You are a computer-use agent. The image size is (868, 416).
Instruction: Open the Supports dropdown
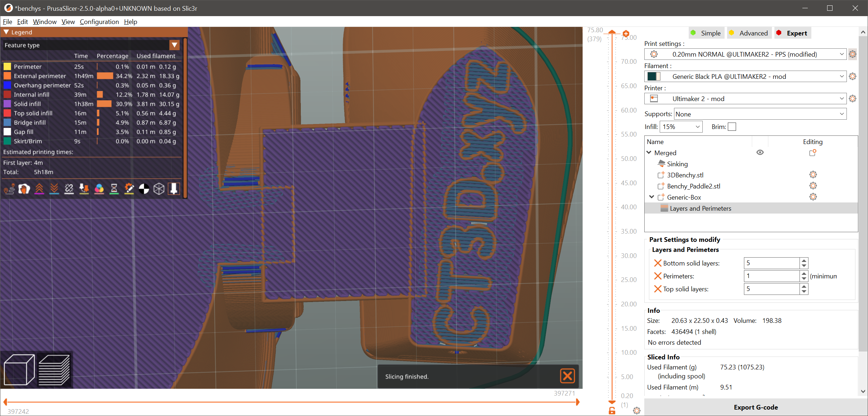coord(760,114)
